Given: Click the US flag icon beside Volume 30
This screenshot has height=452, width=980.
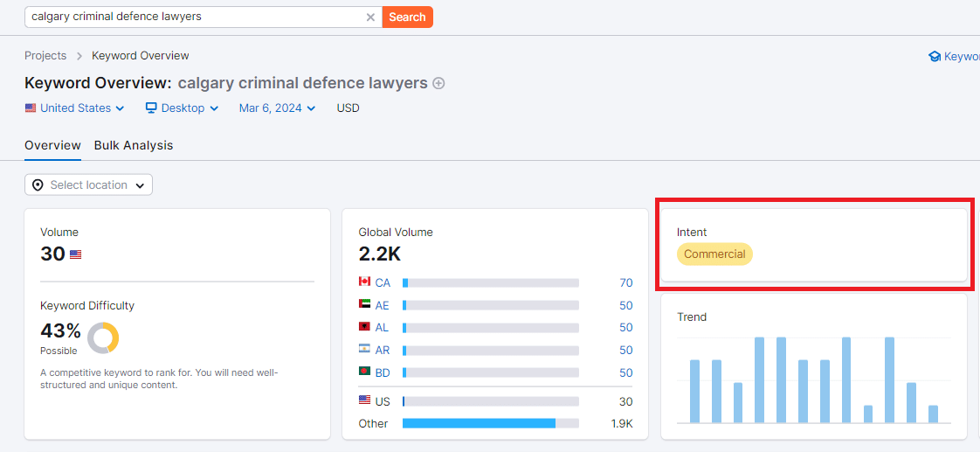Looking at the screenshot, I should coord(76,254).
